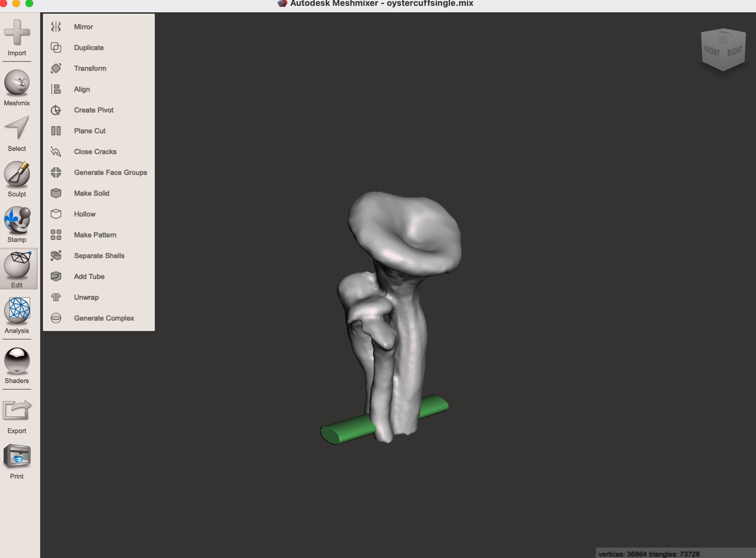Open the Shaders sphere icon
The width and height of the screenshot is (756, 558).
[17, 360]
